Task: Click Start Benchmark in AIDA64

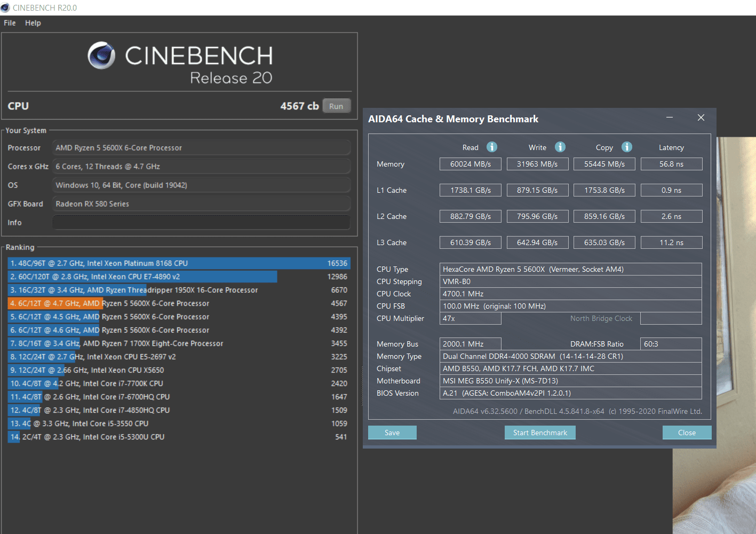Action: [540, 433]
